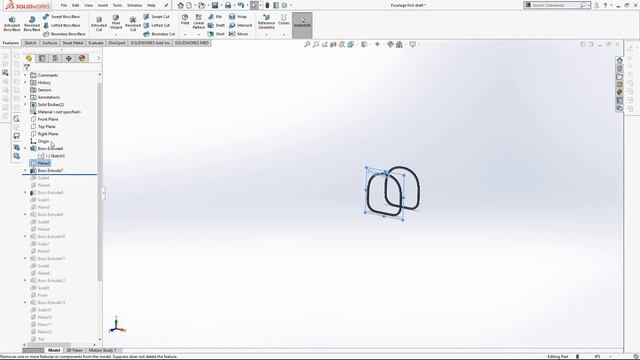Image resolution: width=640 pixels, height=360 pixels.
Task: Toggle the Section View icon
Action: (x=333, y=44)
